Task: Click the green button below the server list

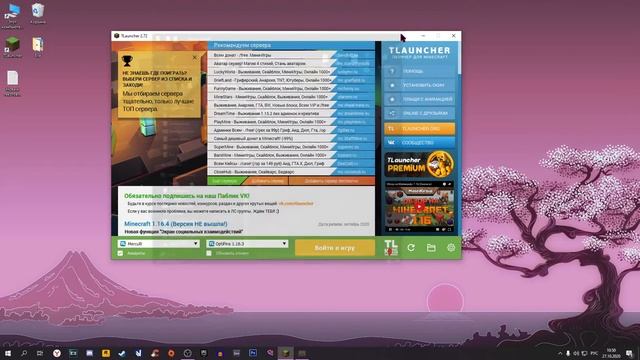Action: point(226,181)
